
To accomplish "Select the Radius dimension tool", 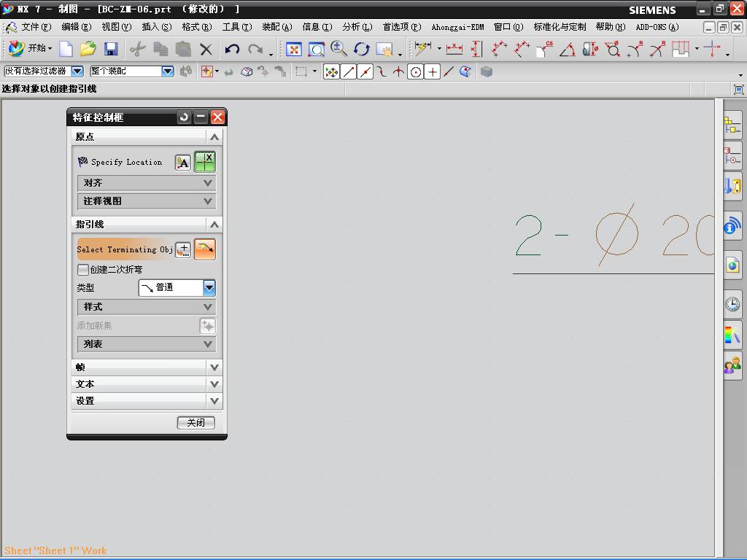I will click(x=635, y=49).
